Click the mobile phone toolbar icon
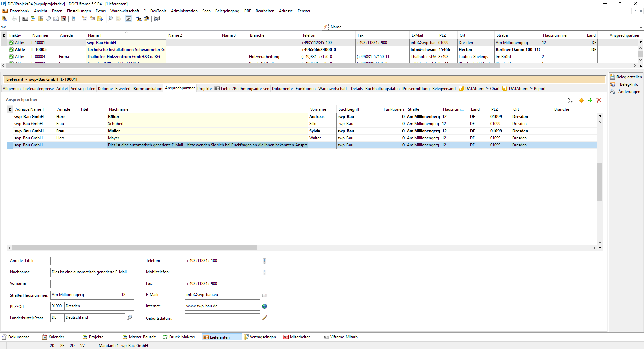This screenshot has height=349, width=644. coord(74,19)
